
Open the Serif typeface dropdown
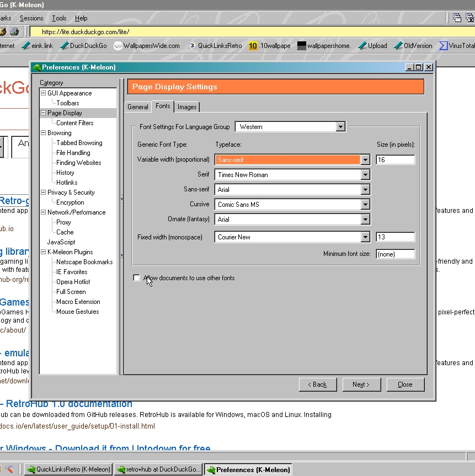[365, 175]
